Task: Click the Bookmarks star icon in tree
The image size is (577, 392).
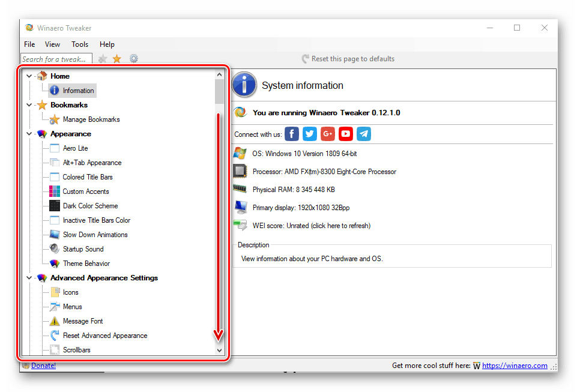Action: 42,105
